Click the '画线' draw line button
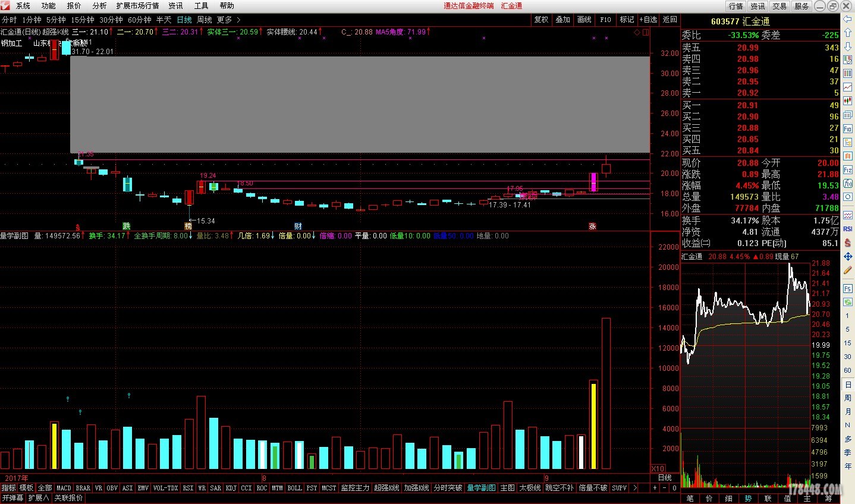The image size is (855, 504). 584,20
